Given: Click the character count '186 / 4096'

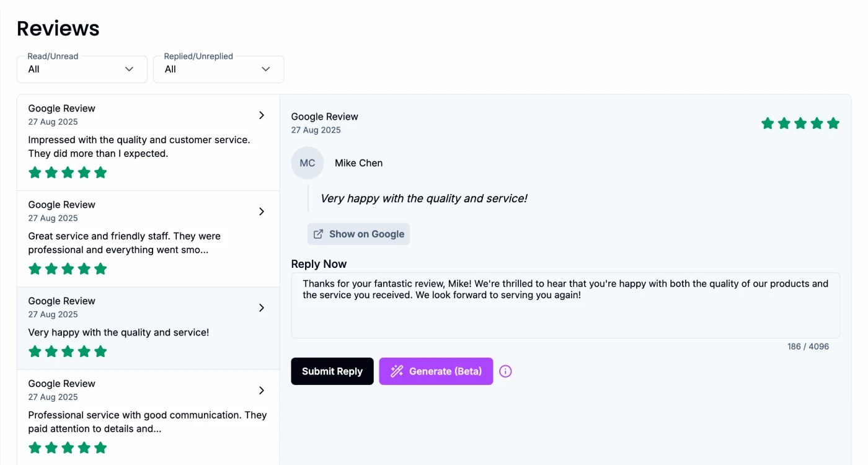Looking at the screenshot, I should pyautogui.click(x=808, y=347).
